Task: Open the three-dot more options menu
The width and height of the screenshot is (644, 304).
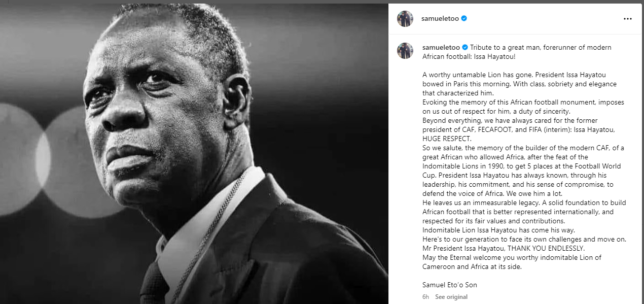Action: pos(627,19)
